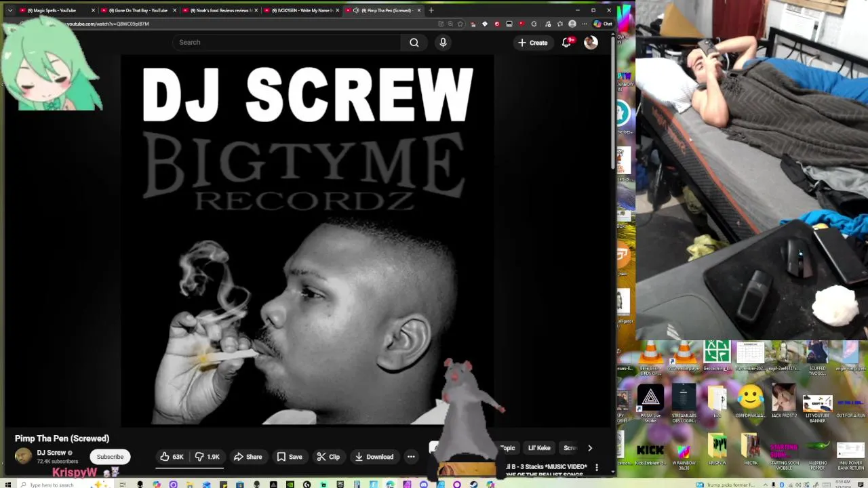Screen dimensions: 868x488
Task: Open Steam from the taskbar
Action: (473, 484)
